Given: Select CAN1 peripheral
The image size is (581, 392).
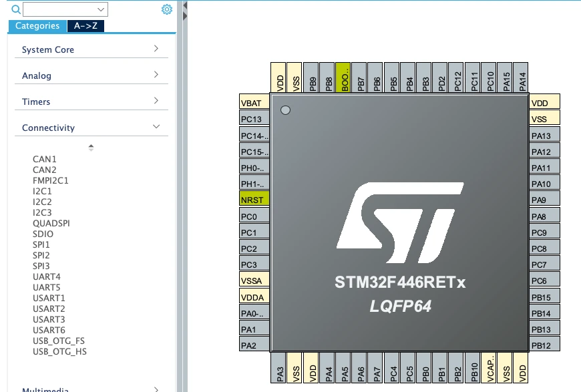Looking at the screenshot, I should pos(45,159).
